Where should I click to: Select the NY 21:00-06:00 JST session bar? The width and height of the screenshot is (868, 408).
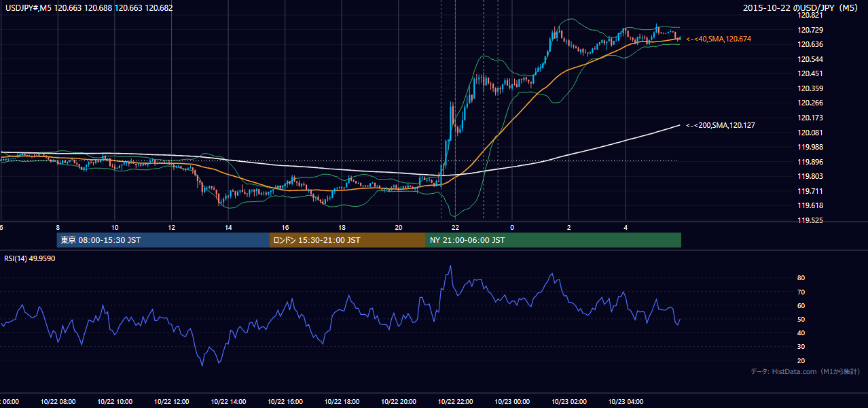pos(554,240)
